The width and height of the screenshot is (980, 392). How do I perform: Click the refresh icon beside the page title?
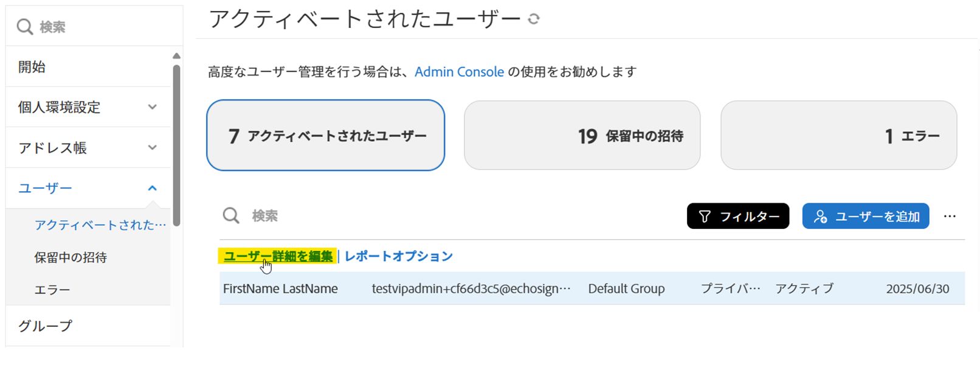tap(534, 19)
